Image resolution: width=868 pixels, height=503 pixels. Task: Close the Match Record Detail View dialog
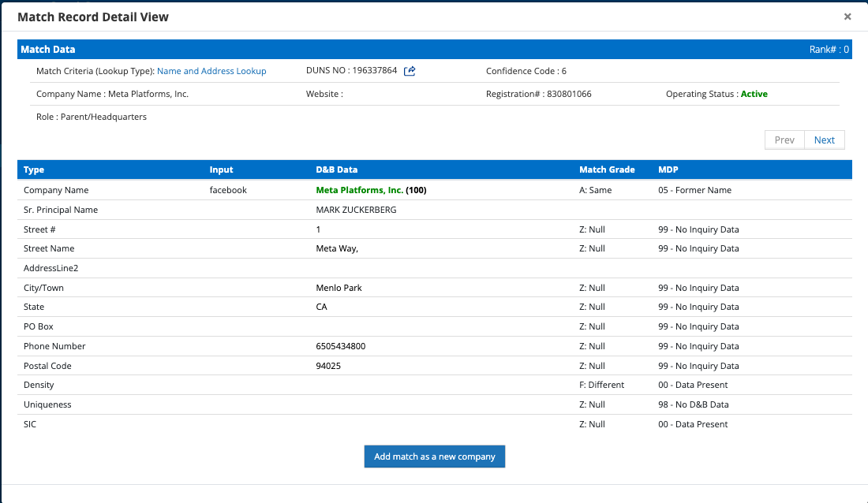tap(847, 17)
